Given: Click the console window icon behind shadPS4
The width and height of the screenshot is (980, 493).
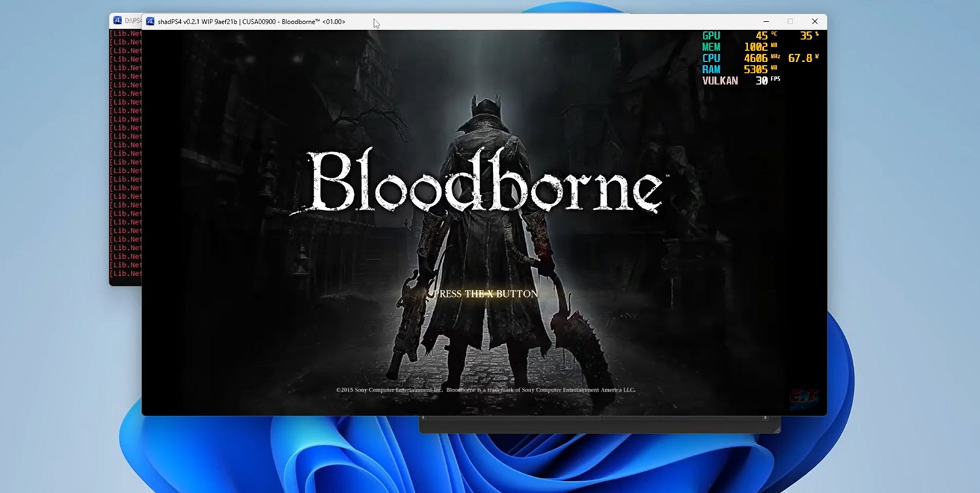Looking at the screenshot, I should 118,21.
